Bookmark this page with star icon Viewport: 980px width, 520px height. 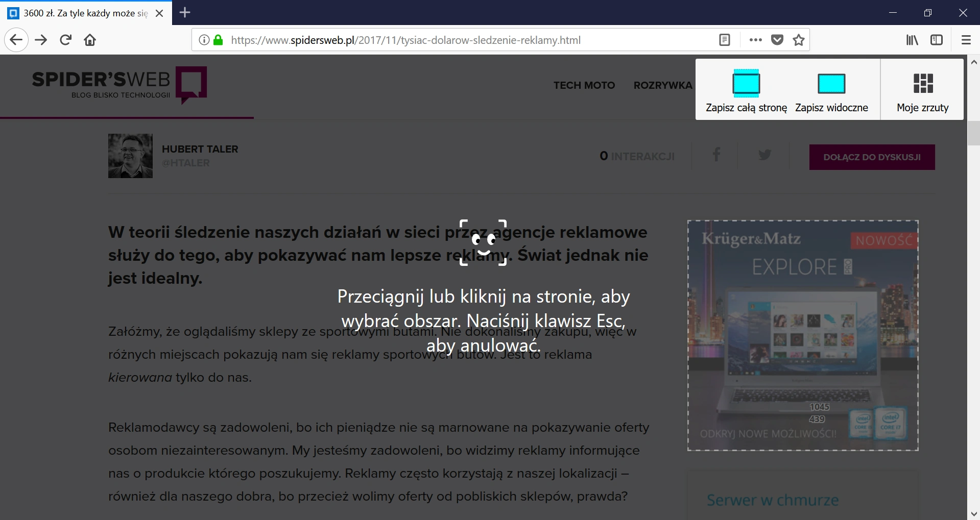[799, 40]
